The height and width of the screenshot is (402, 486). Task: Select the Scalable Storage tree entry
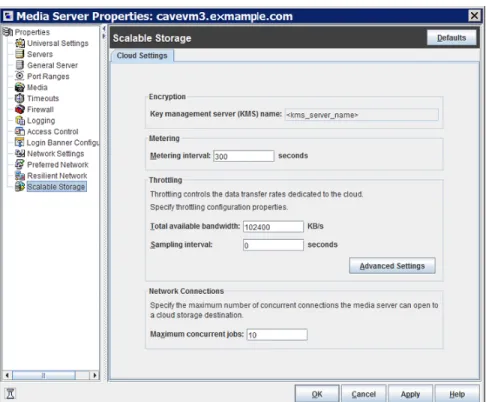point(56,187)
